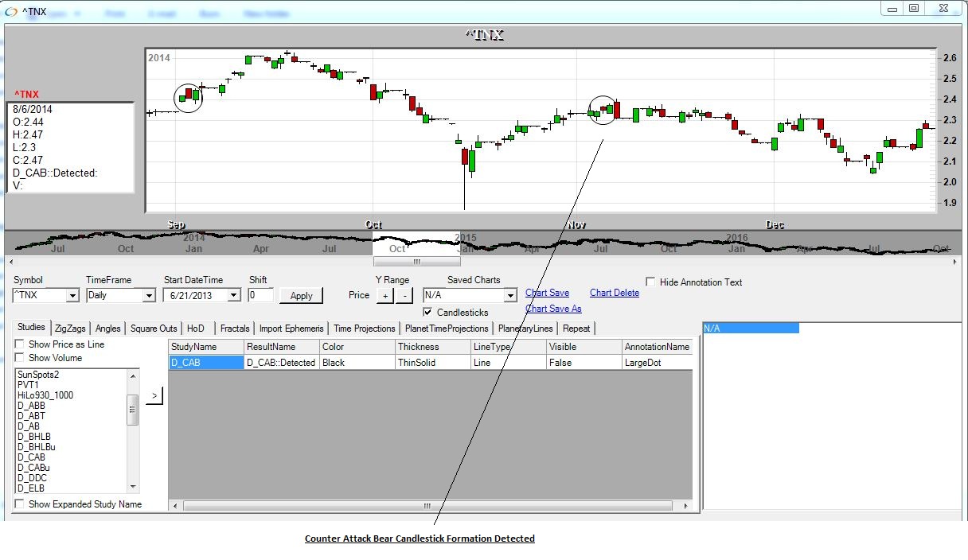Enable the Show Price as Line checkbox
The image size is (968, 560).
pyautogui.click(x=19, y=344)
